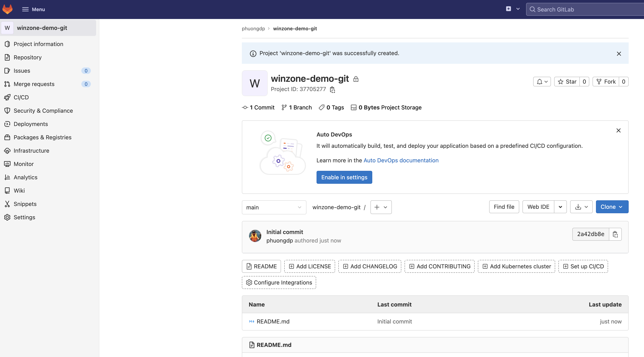Click Initial commit in Last commit column
The image size is (644, 357).
pyautogui.click(x=394, y=321)
